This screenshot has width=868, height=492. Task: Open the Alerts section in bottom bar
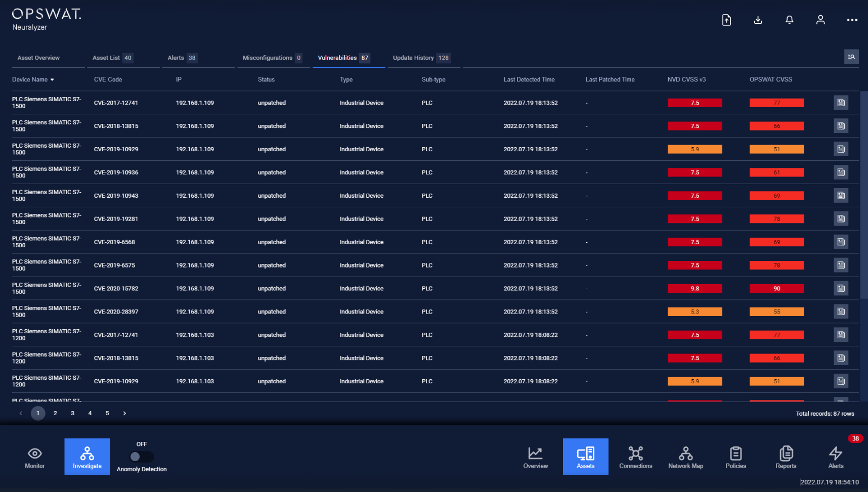coord(836,457)
